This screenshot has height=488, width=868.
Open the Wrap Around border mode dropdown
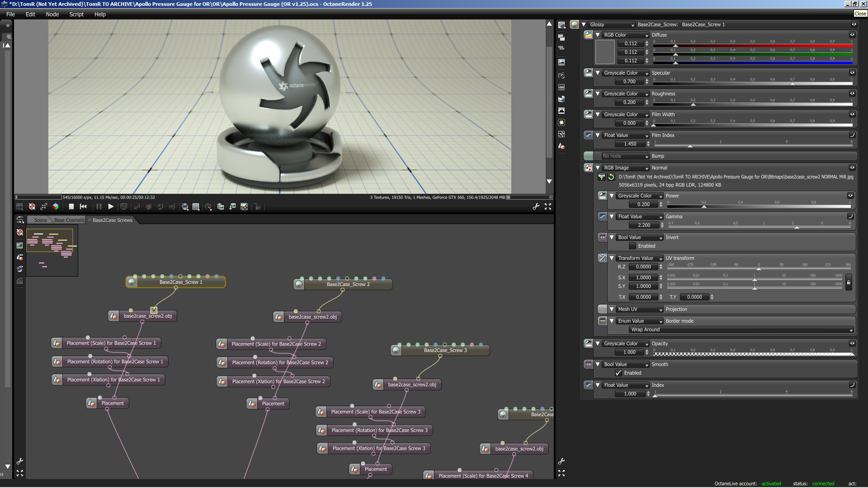pos(741,330)
